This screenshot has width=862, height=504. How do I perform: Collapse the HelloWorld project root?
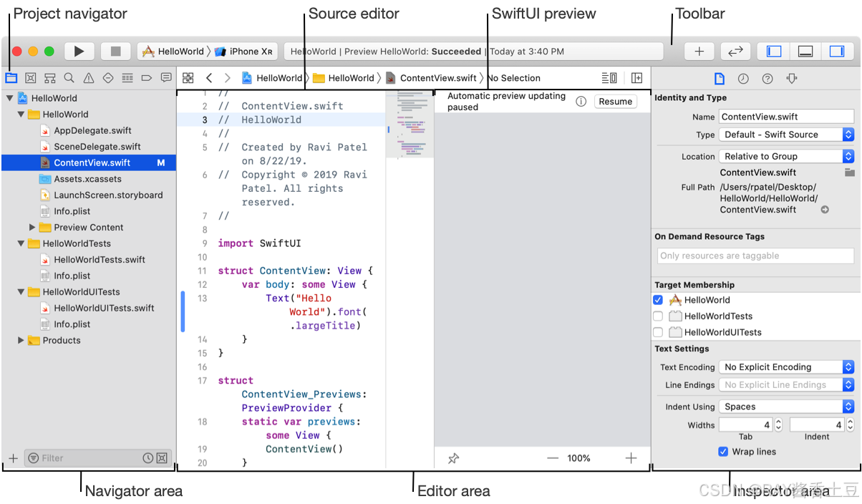pos(9,98)
